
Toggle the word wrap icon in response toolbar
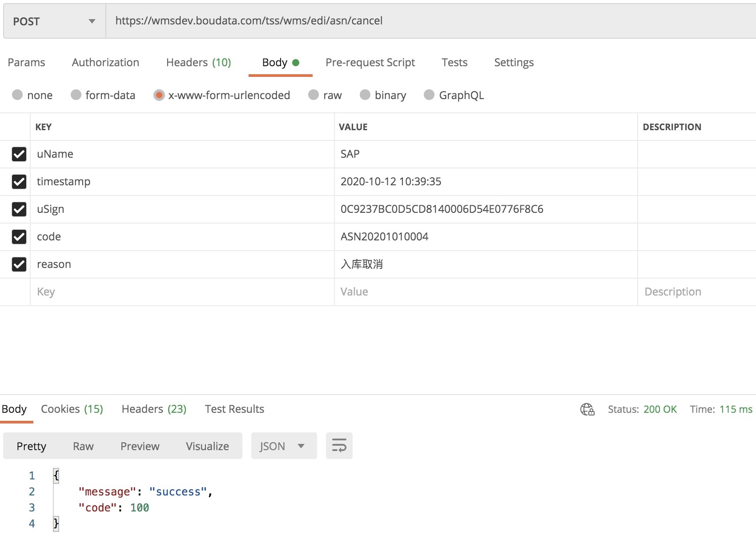click(x=339, y=446)
